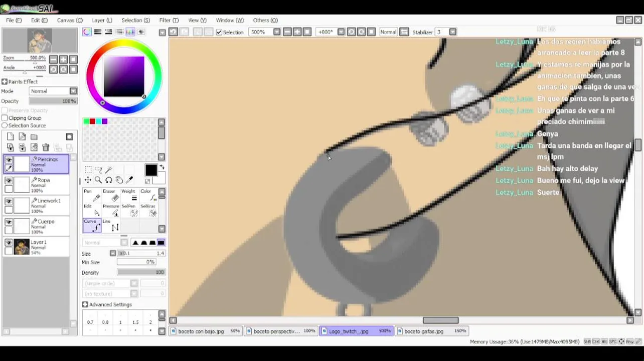Screen dimensions: 644x361
Task: Zoom in using navigator plus button
Action: (x=64, y=59)
